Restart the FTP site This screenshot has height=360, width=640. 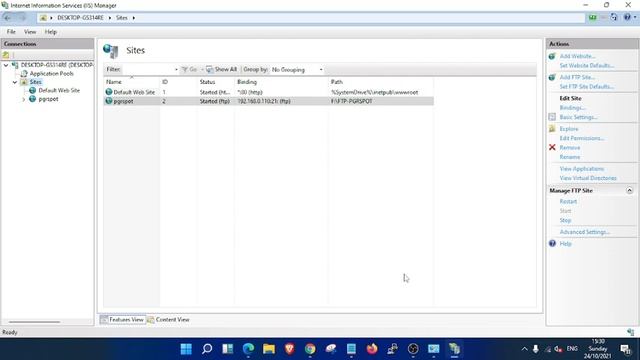click(568, 201)
